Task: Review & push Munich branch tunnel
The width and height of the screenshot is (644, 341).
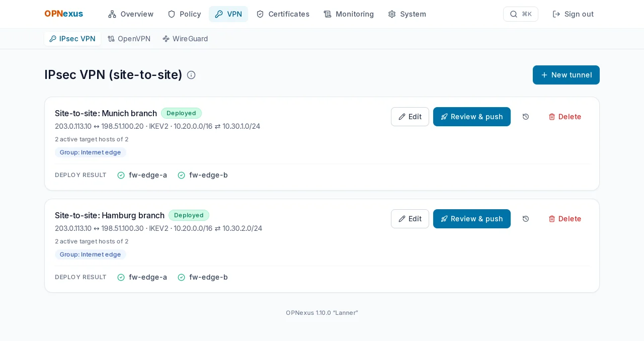Action: (472, 117)
